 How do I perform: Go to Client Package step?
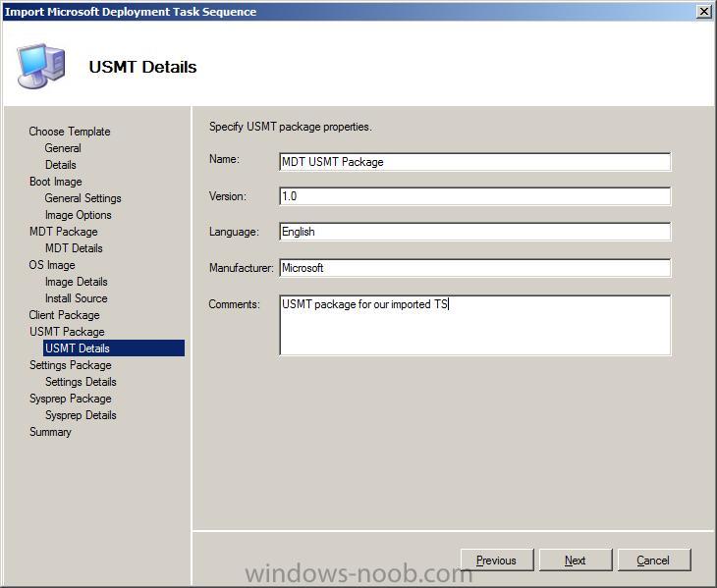point(65,315)
